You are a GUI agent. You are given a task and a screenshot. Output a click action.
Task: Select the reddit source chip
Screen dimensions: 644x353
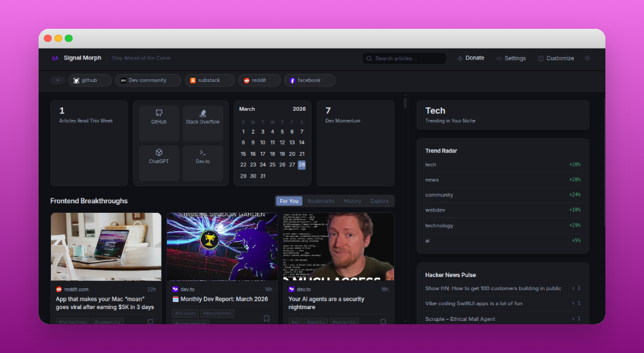(x=259, y=80)
